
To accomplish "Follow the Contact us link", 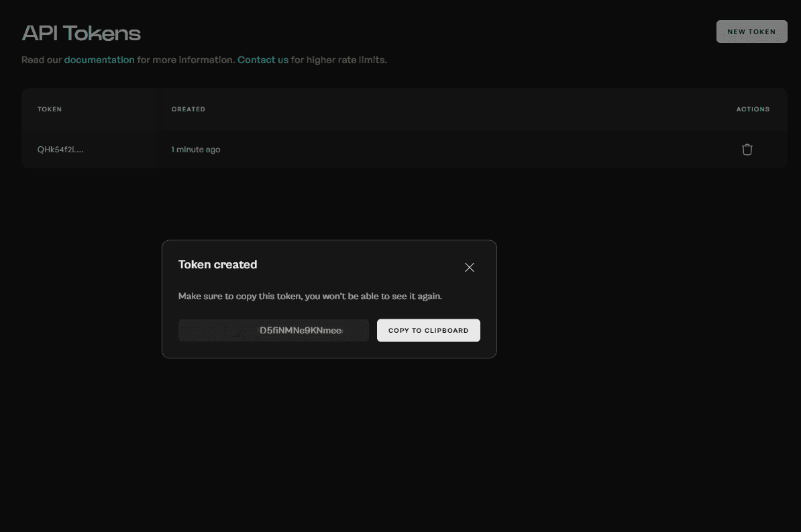I will coord(262,60).
